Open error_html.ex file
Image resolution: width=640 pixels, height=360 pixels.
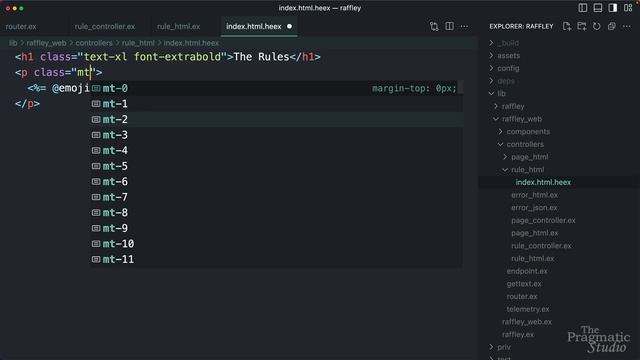(x=534, y=195)
